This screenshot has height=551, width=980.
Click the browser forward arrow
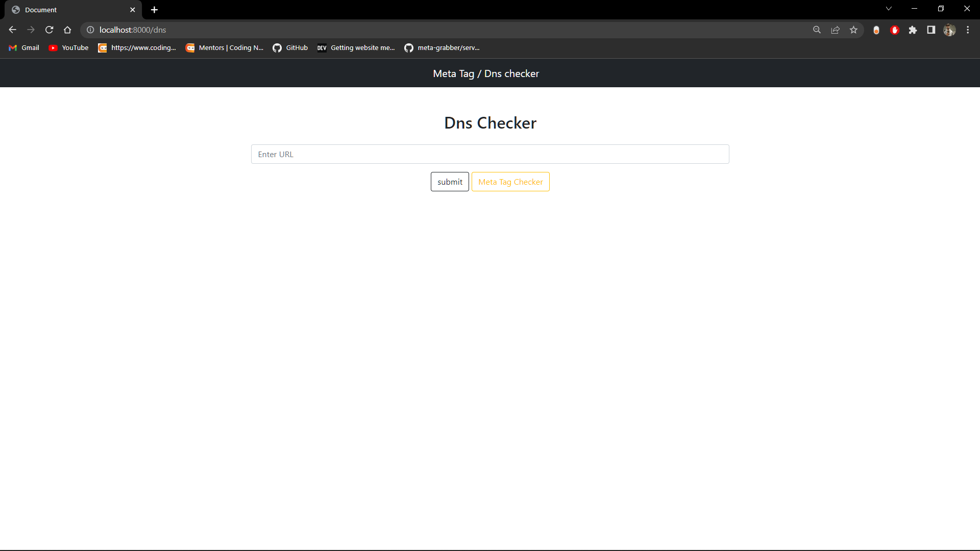click(x=31, y=30)
